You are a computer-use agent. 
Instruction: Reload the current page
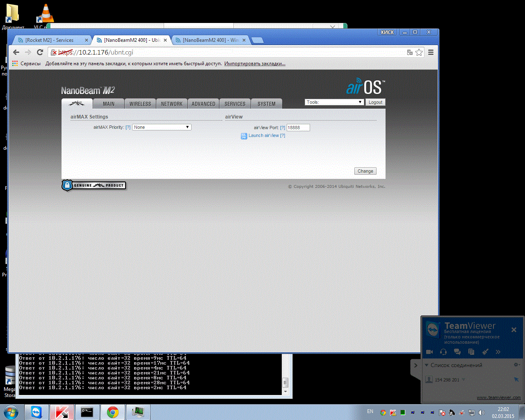(40, 52)
